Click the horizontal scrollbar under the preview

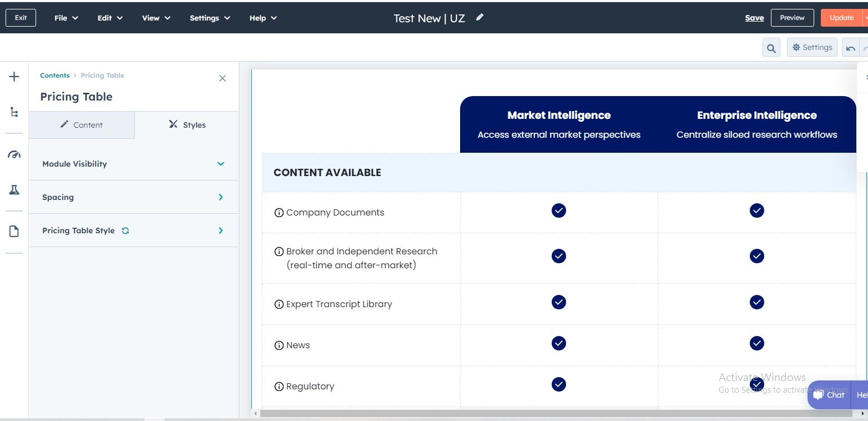555,413
